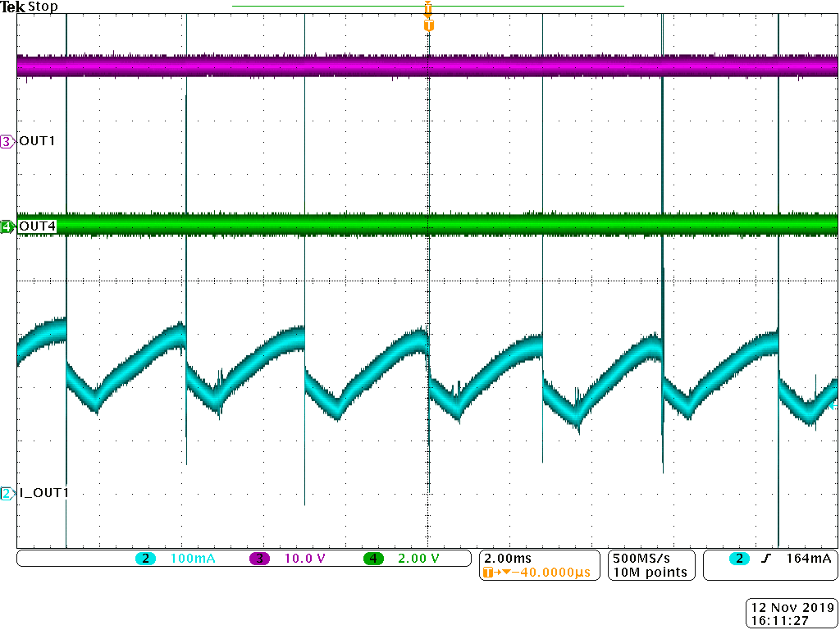Toggle the I_OUT1 channel marker on left edge

[5, 492]
